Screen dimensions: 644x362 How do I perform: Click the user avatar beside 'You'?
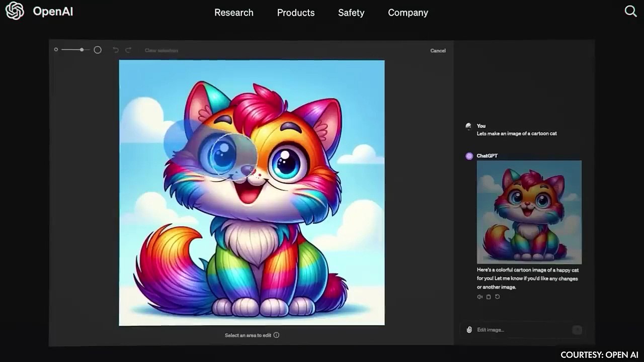click(x=469, y=126)
